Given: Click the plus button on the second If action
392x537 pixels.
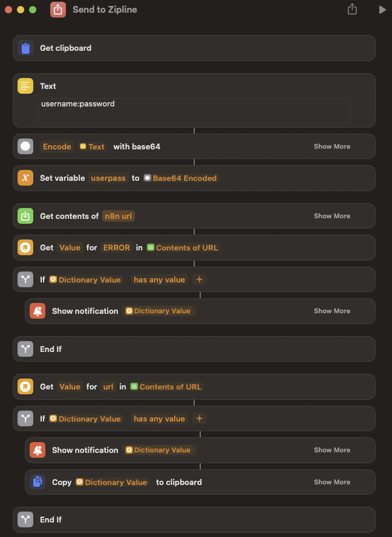Looking at the screenshot, I should pyautogui.click(x=199, y=418).
